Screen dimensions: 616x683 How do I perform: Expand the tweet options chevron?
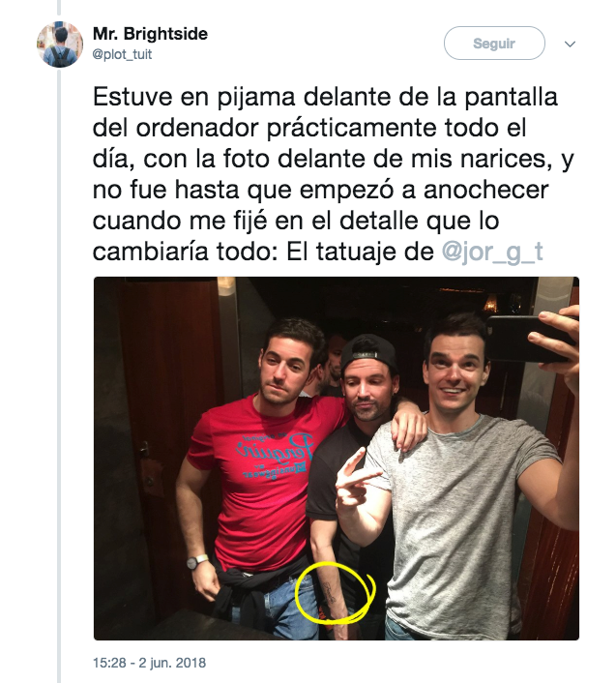[570, 44]
